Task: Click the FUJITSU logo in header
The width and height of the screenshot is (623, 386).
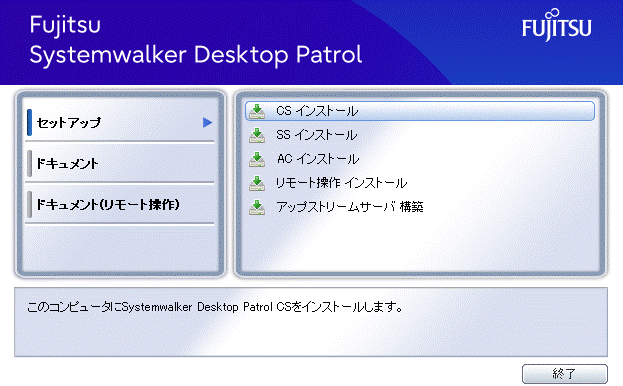Action: (557, 25)
